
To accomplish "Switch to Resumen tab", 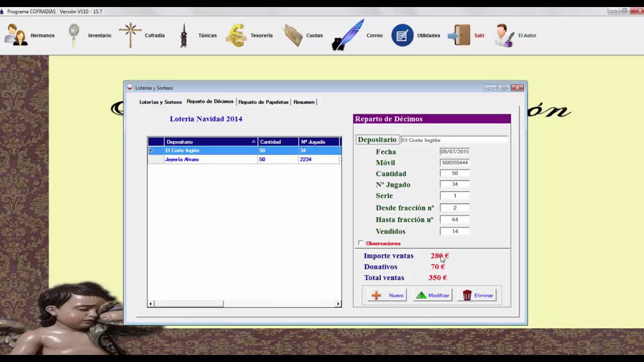I will tap(304, 102).
